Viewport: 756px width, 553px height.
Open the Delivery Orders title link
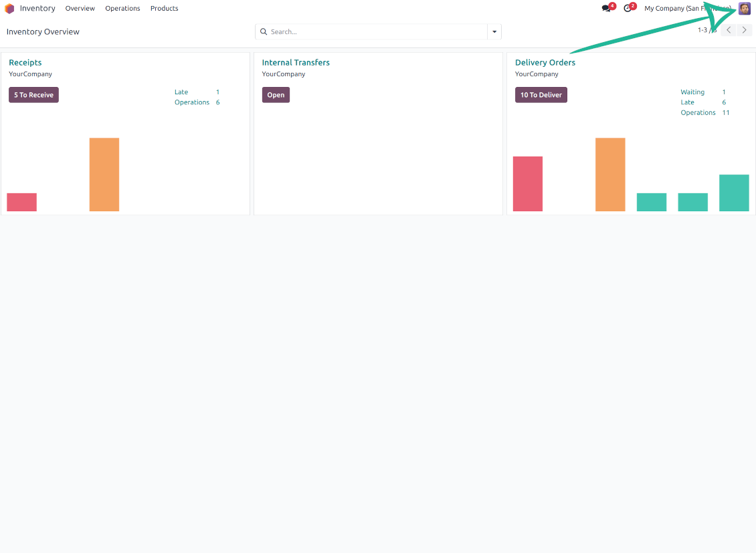[x=545, y=63]
